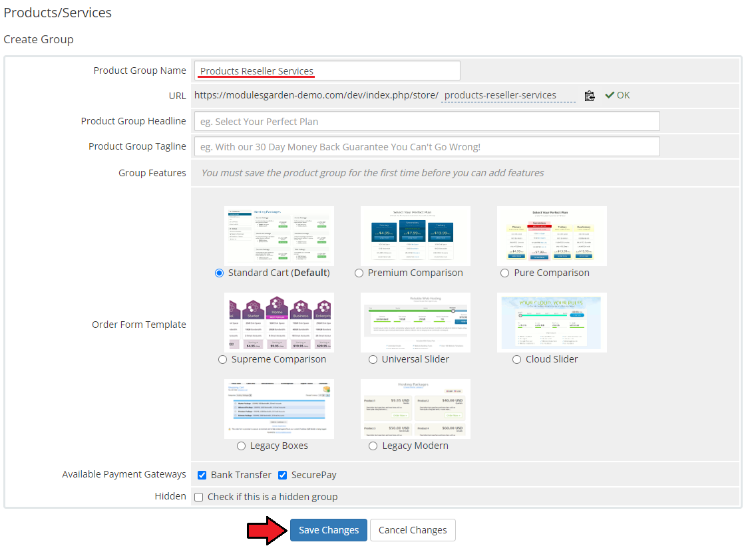Image resolution: width=748 pixels, height=560 pixels.
Task: Uncheck the Bank Transfer payment gateway
Action: coord(202,475)
